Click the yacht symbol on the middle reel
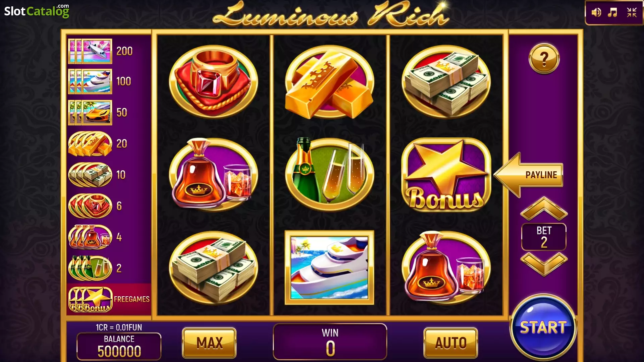644x362 pixels. (x=329, y=267)
